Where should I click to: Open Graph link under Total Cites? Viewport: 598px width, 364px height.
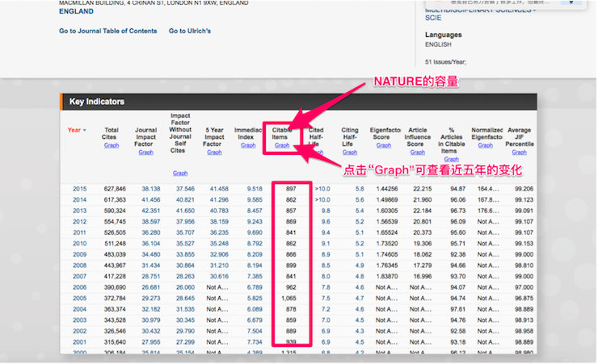[112, 145]
